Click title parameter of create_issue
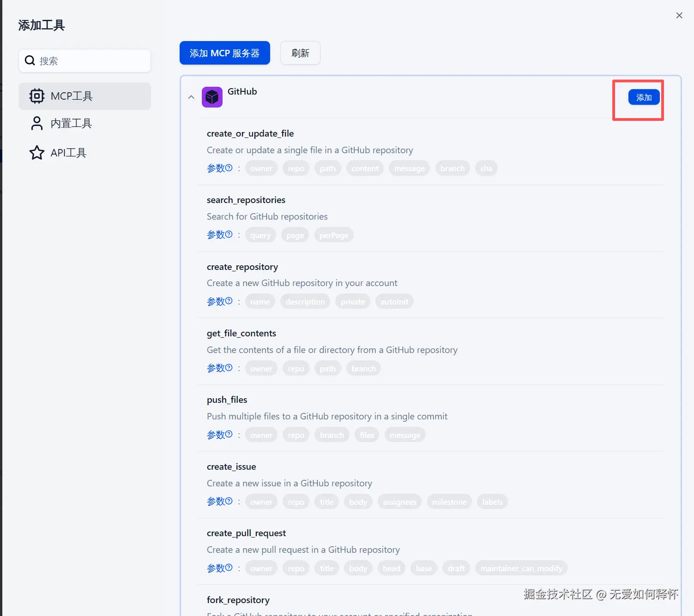Screen dimensions: 694x616 click(x=327, y=502)
